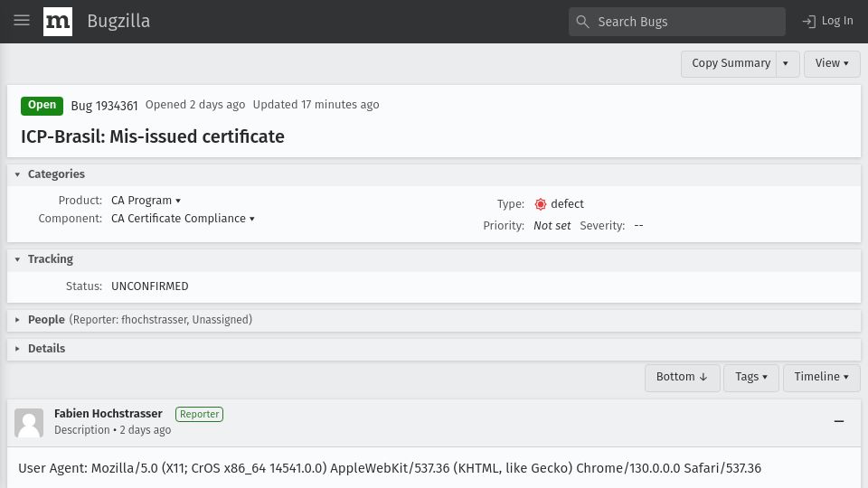Click the Copy Summary button

tap(729, 63)
